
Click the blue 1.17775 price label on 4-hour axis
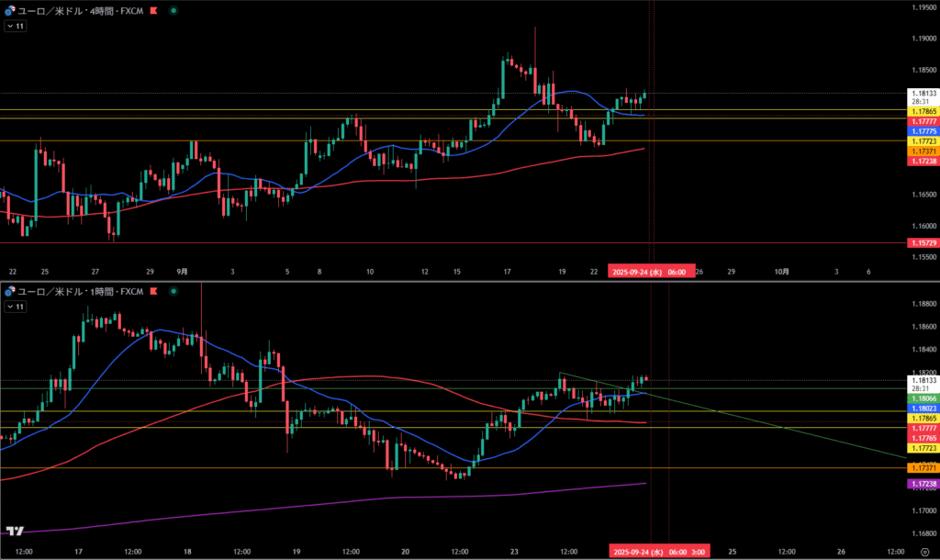tap(923, 131)
